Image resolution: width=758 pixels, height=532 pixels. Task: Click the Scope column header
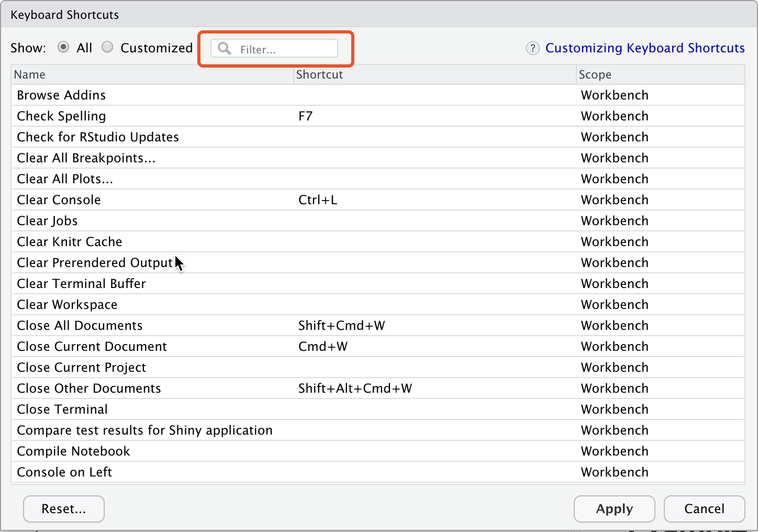(595, 75)
